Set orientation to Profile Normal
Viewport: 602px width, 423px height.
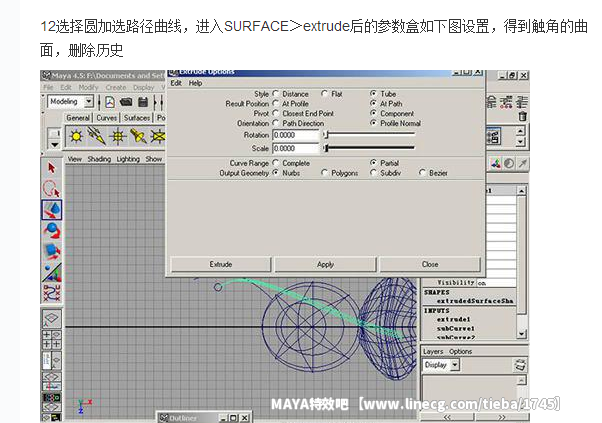[373, 123]
